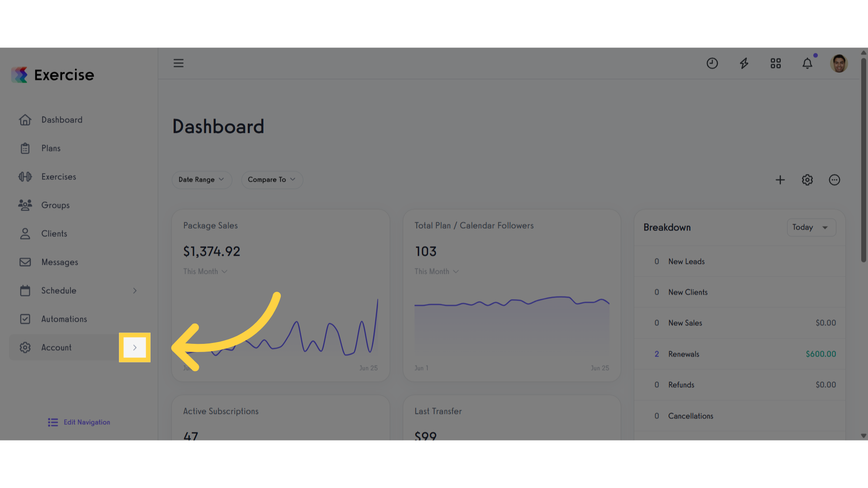Open the more options ellipsis icon

[835, 180]
